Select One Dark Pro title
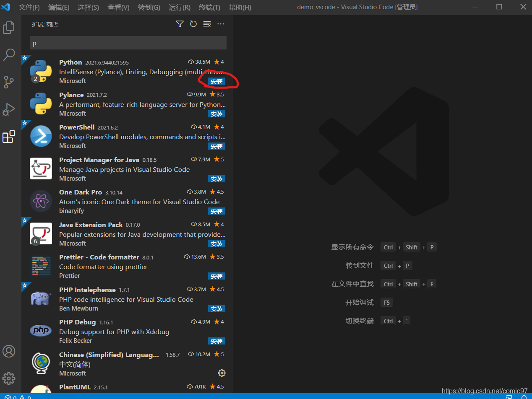Screen dimensions: 532x399 81,192
